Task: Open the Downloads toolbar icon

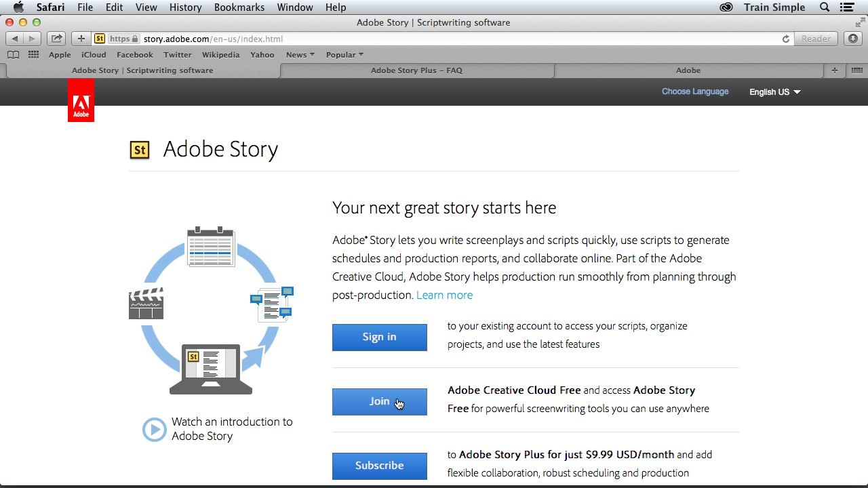Action: [853, 39]
